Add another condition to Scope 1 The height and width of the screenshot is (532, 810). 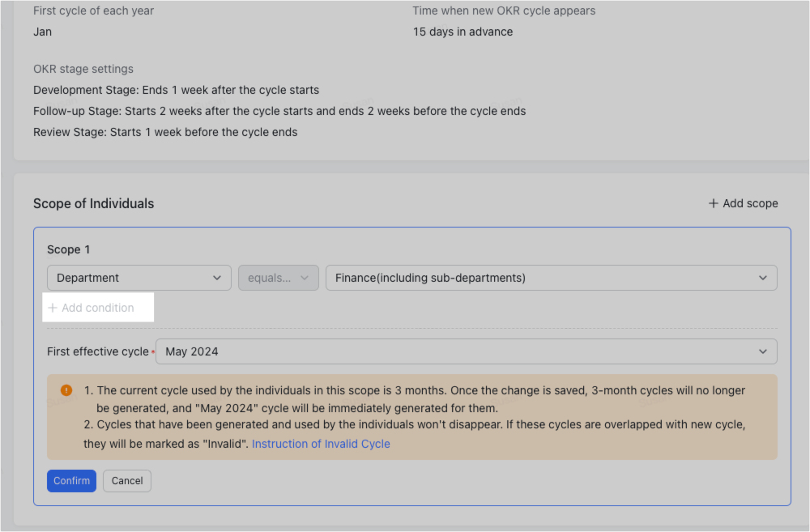pos(97,308)
